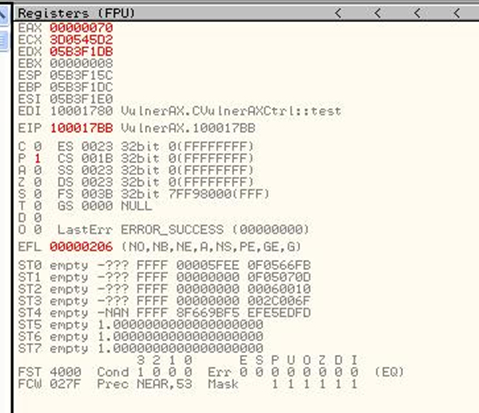Select EAX value 00000070
Image resolution: width=479 pixels, height=413 pixels.
coord(81,28)
